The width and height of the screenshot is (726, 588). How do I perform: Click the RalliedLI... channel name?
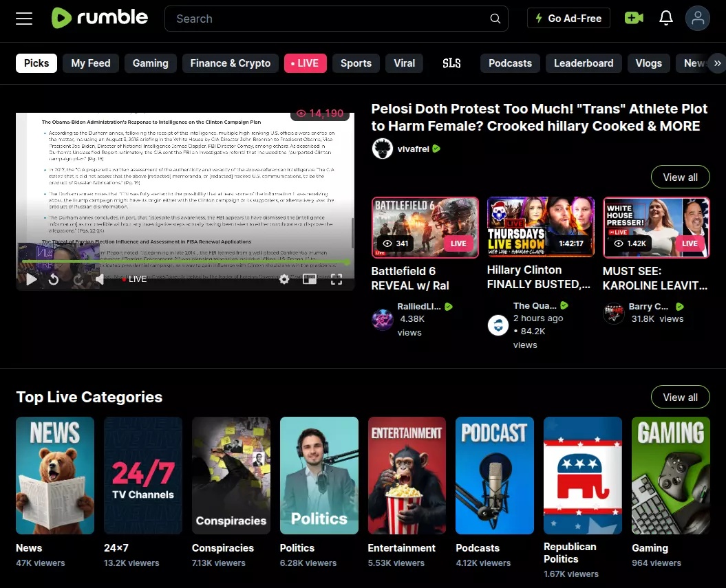pyautogui.click(x=419, y=306)
